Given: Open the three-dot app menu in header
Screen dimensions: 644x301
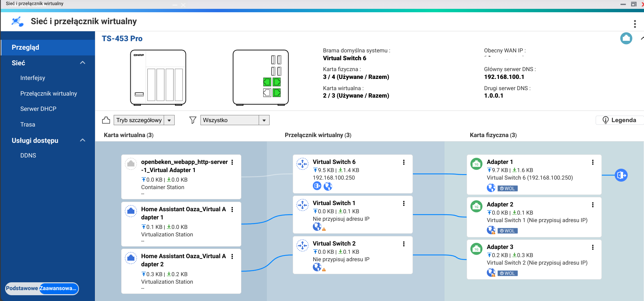Looking at the screenshot, I should pos(634,24).
